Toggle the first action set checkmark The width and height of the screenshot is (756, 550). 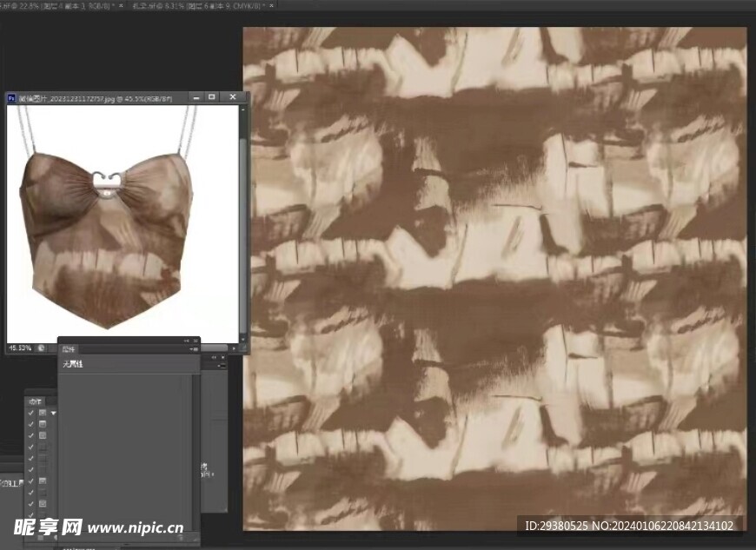coord(31,413)
